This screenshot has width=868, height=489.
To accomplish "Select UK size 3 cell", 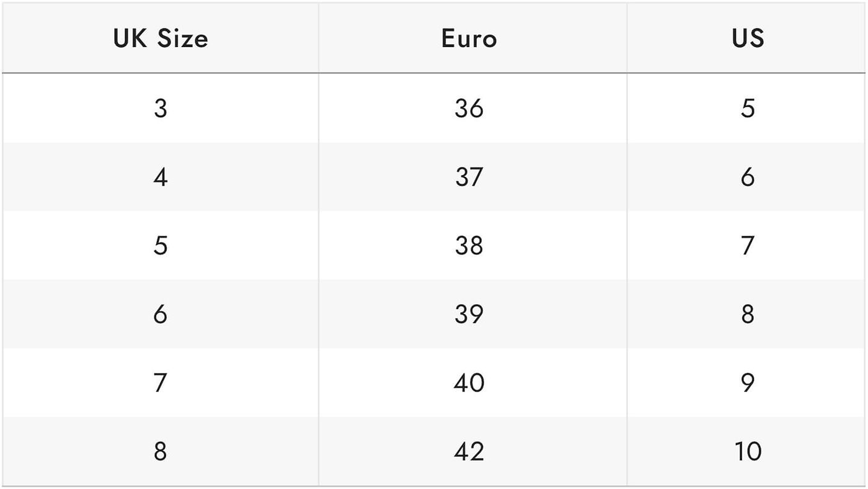I will 160,109.
